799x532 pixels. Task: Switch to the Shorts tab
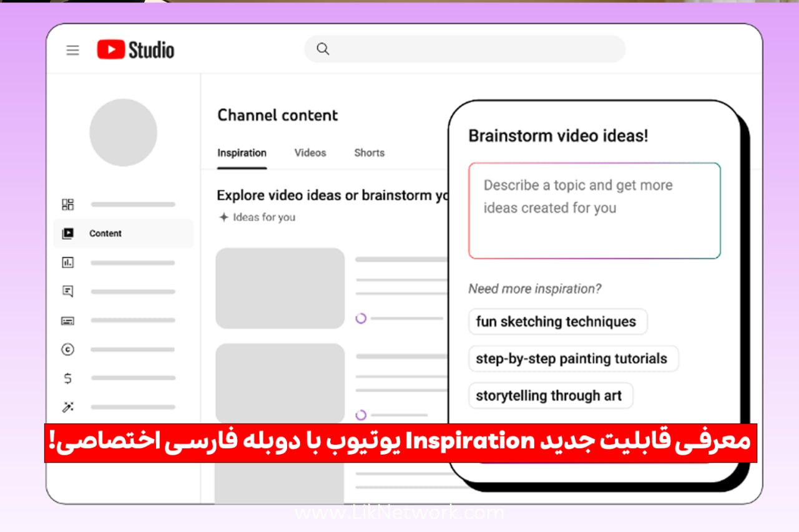coord(370,153)
